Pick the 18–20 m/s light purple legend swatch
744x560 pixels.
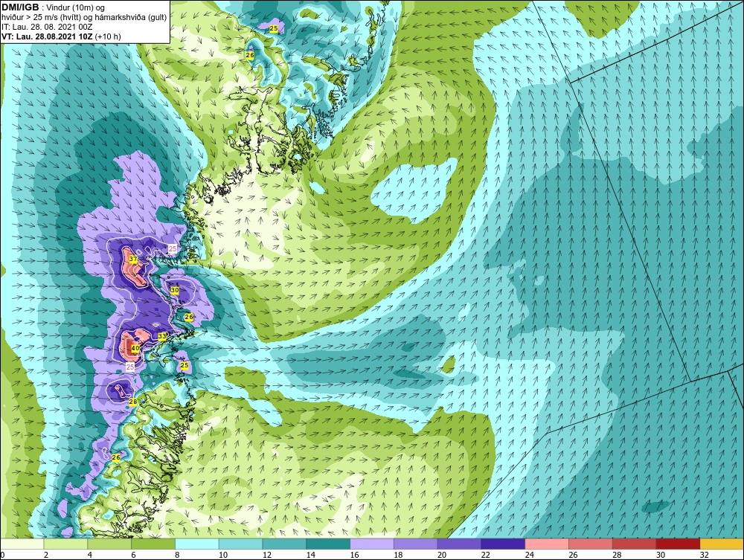pyautogui.click(x=416, y=544)
